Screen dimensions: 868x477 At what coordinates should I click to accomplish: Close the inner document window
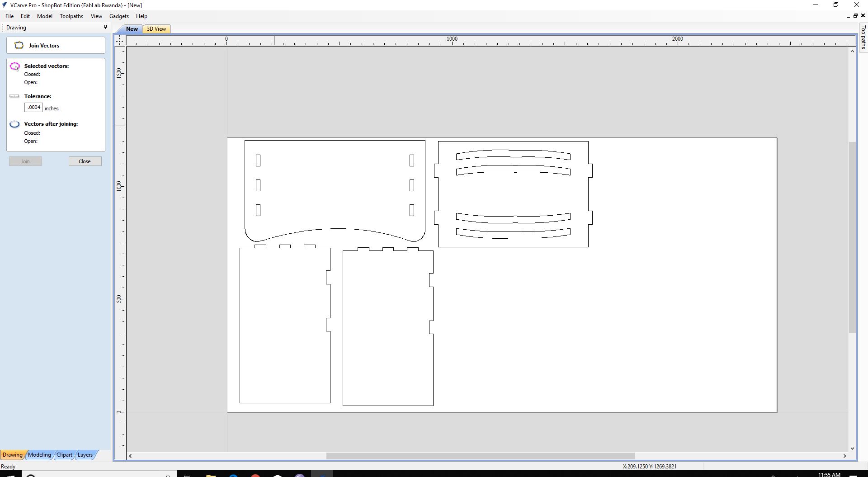[863, 16]
